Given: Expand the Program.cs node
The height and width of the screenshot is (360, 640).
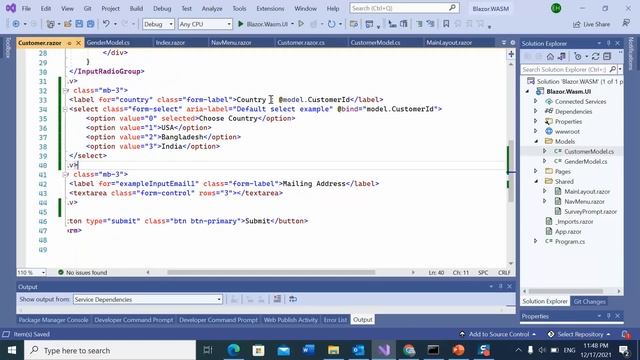Looking at the screenshot, I should pos(536,241).
